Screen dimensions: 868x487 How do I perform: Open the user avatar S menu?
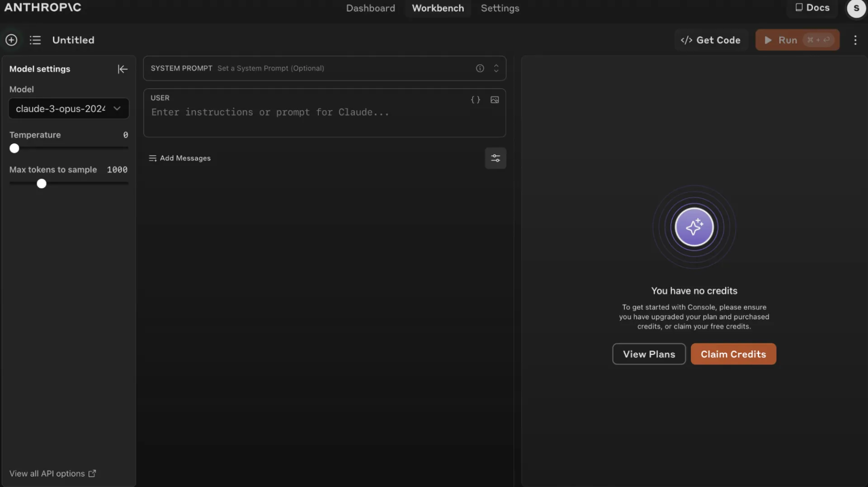point(856,8)
